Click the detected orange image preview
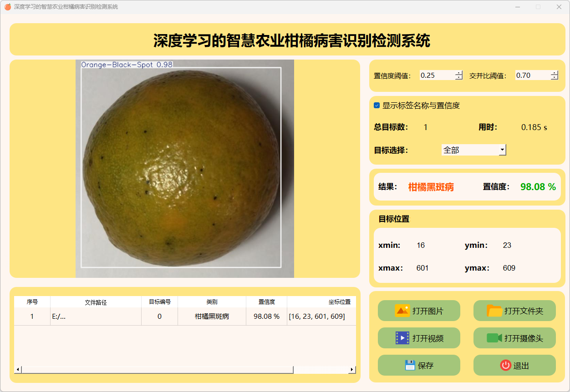The height and width of the screenshot is (392, 570). 185,169
